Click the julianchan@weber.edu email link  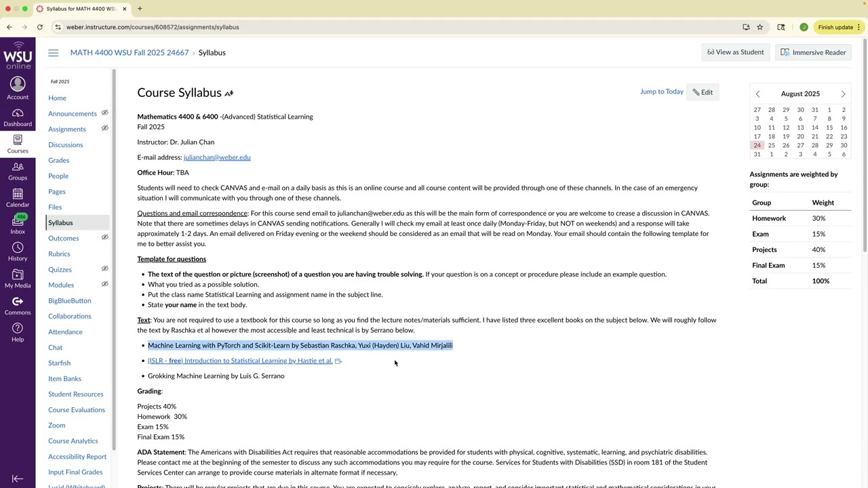click(217, 157)
